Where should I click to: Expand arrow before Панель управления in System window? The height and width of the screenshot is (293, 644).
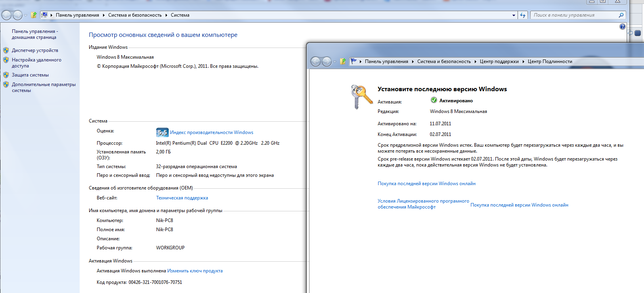pos(52,15)
